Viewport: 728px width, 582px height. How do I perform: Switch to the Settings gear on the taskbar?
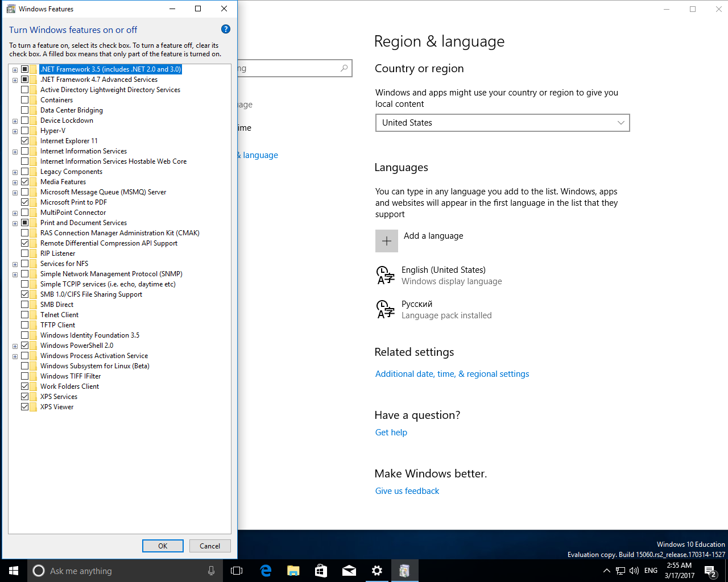pyautogui.click(x=377, y=571)
